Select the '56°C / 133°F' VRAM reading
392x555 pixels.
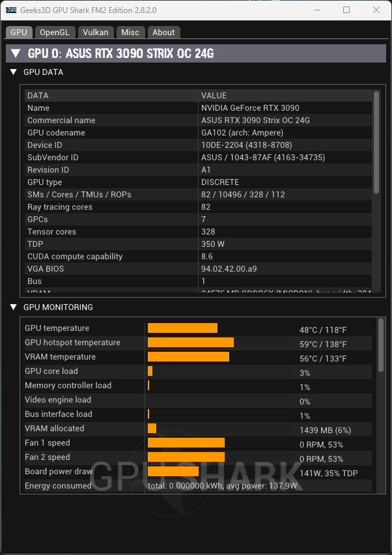[x=323, y=358]
